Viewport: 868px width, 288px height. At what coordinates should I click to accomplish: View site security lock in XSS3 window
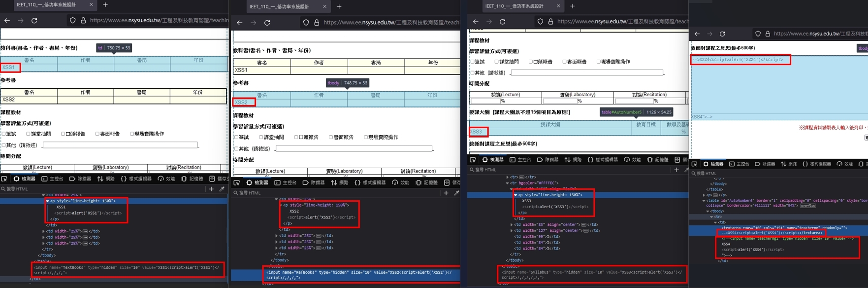[551, 22]
